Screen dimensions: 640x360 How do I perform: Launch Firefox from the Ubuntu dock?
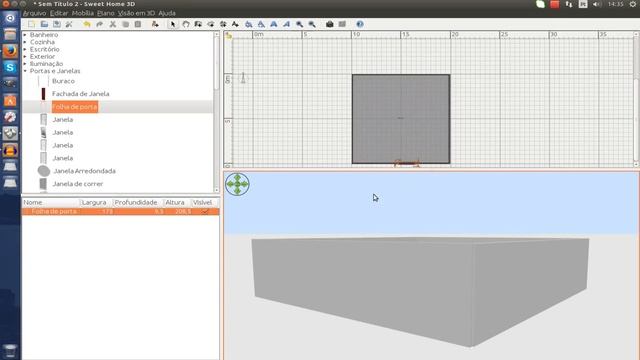point(10,51)
